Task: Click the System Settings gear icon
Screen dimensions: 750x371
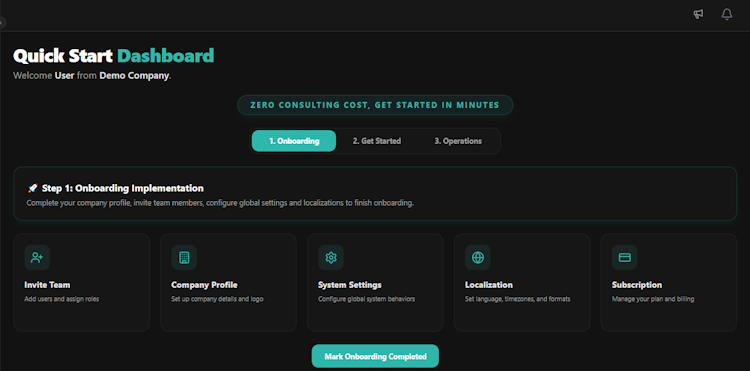Action: point(331,258)
